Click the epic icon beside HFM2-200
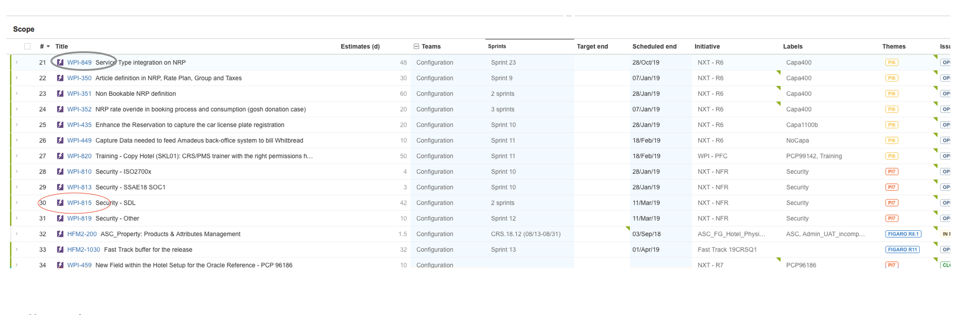Screen dimensions: 980x315 click(x=60, y=234)
